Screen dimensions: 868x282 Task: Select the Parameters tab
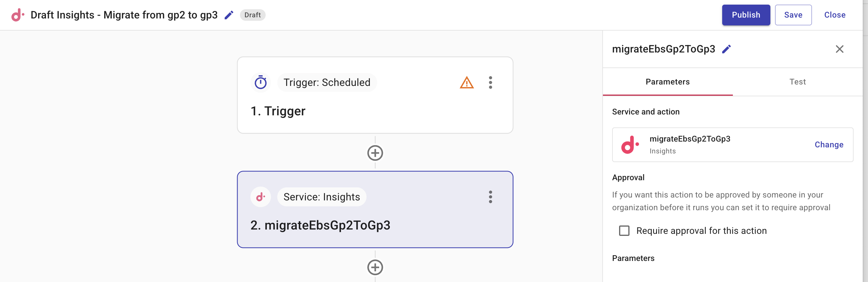click(667, 82)
